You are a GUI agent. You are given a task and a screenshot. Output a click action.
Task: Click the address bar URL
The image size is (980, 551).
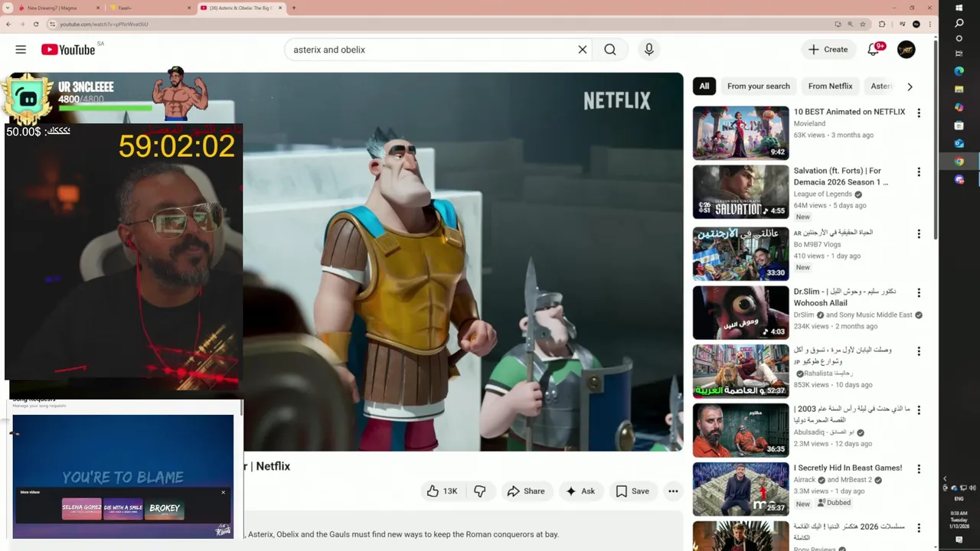[x=104, y=24]
